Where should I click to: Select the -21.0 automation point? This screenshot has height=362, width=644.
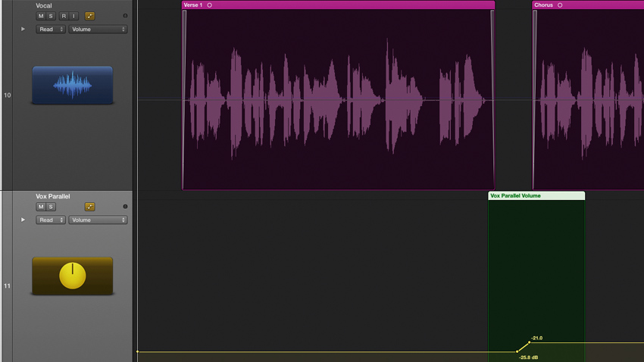[529, 342]
